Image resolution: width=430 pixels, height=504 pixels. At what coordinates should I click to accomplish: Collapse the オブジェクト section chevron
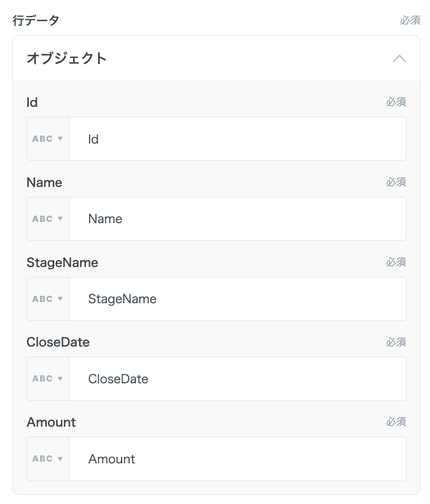click(399, 58)
